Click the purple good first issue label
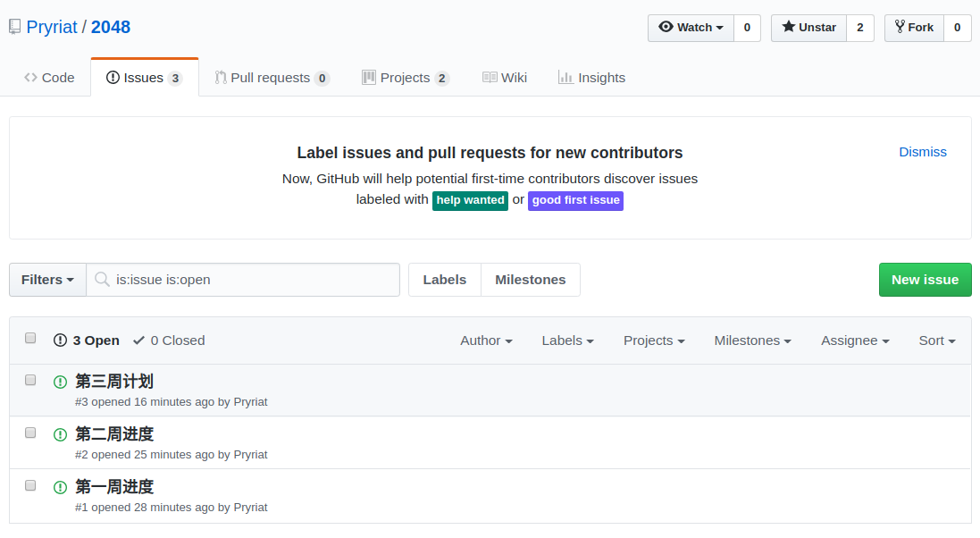 coord(575,200)
